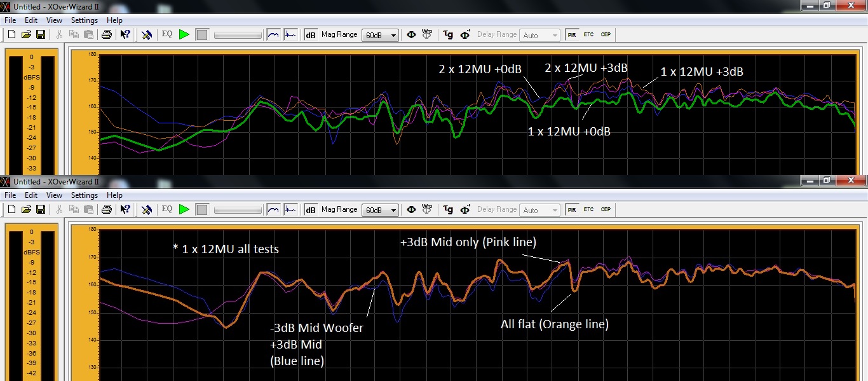Click Save disk icon in lower window
The height and width of the screenshot is (381, 868).
[41, 209]
